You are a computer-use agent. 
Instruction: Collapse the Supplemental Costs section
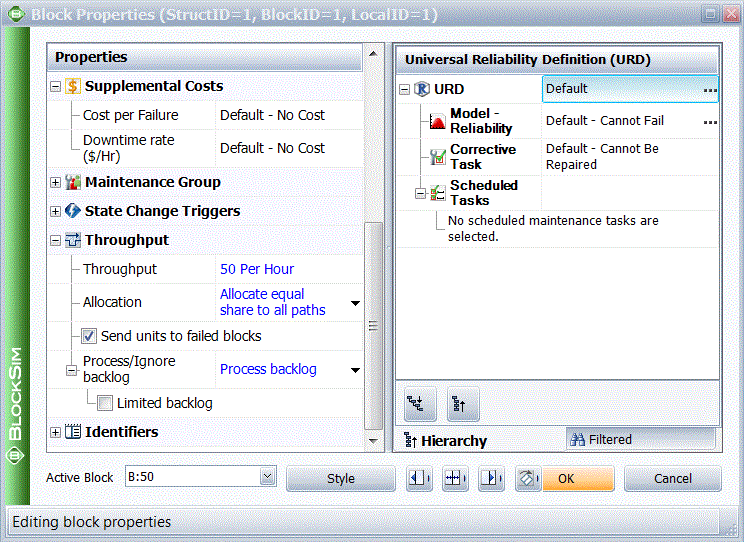(56, 87)
